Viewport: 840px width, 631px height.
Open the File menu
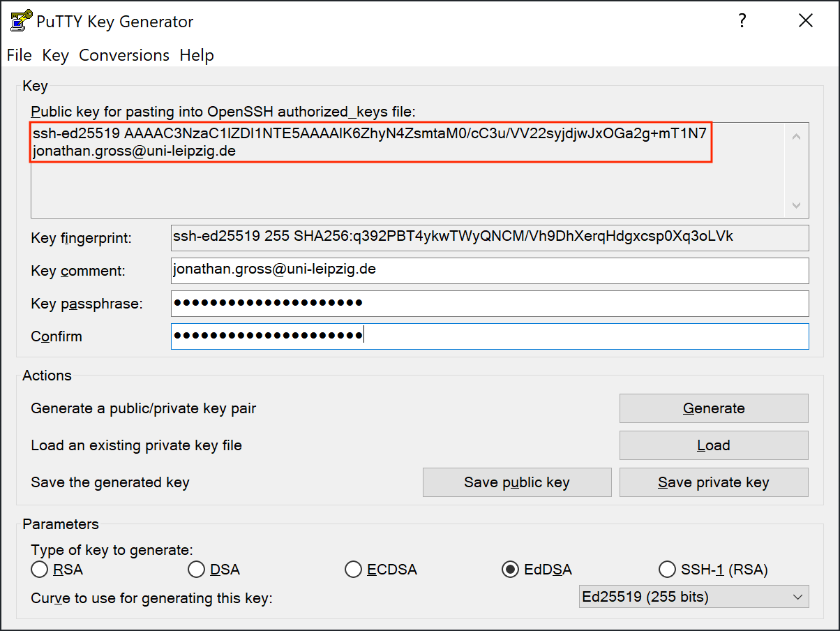[20, 55]
